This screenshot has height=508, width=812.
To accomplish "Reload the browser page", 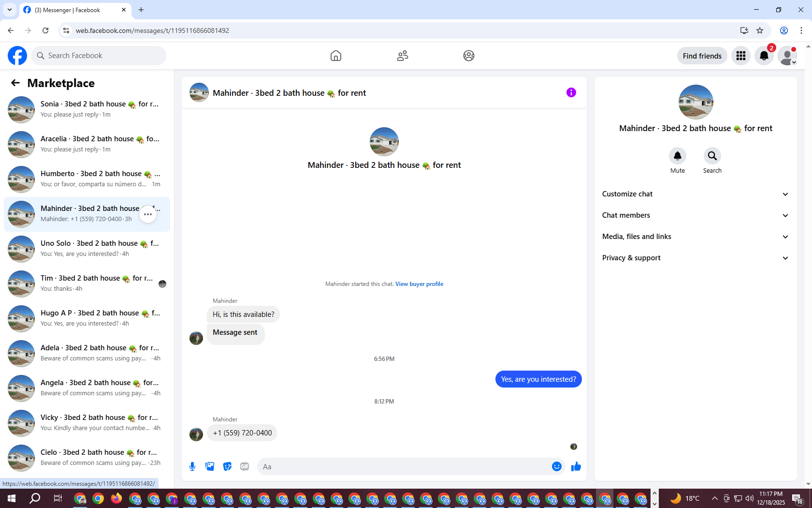I will pos(45,30).
